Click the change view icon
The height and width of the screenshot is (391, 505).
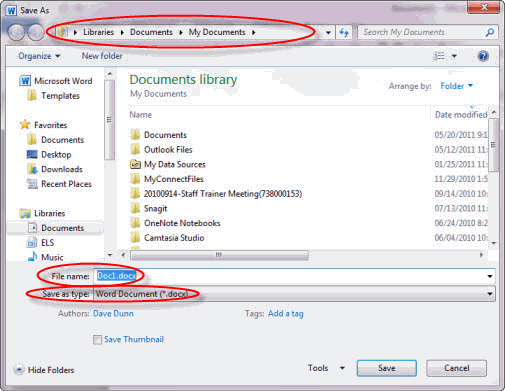point(439,56)
